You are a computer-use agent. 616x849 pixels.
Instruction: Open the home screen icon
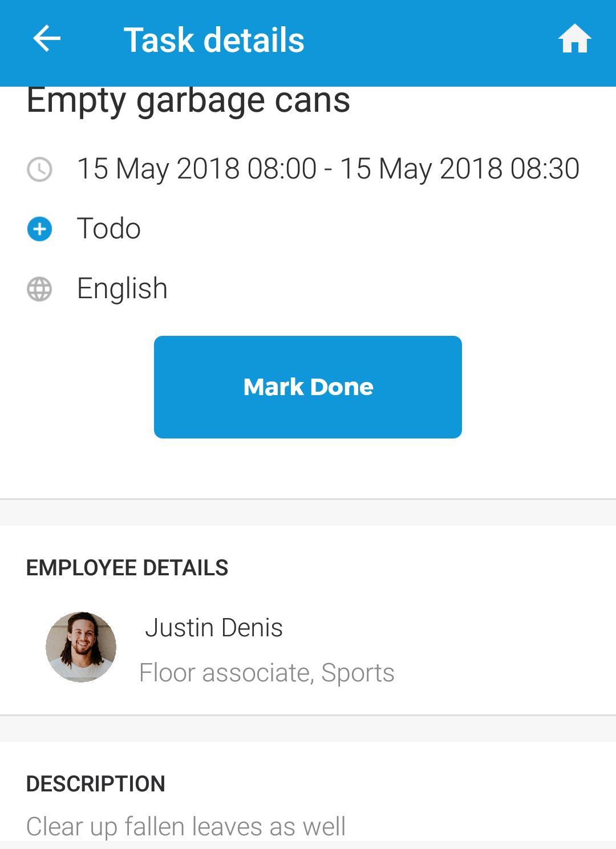pyautogui.click(x=574, y=39)
